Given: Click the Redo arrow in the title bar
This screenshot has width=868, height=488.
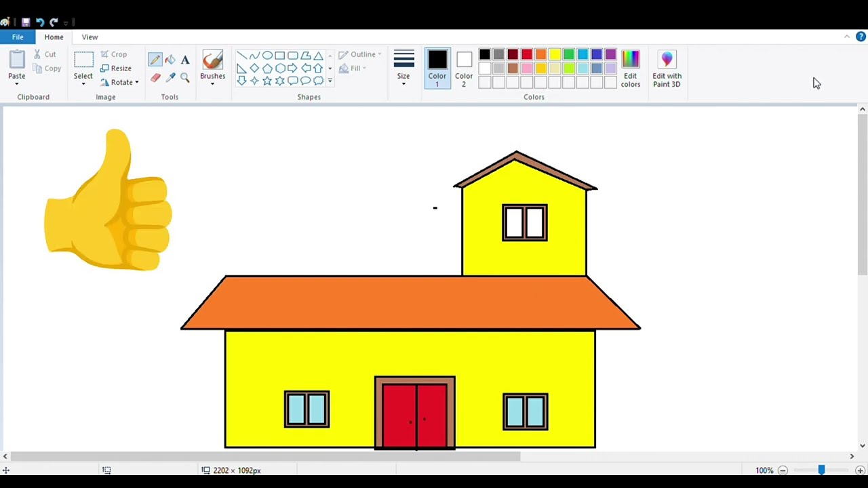Looking at the screenshot, I should point(54,22).
